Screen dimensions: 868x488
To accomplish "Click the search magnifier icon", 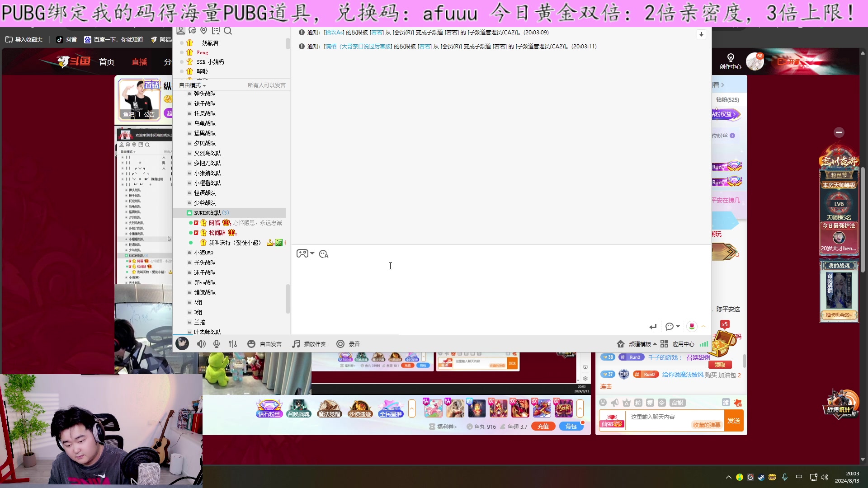I will pyautogui.click(x=228, y=31).
